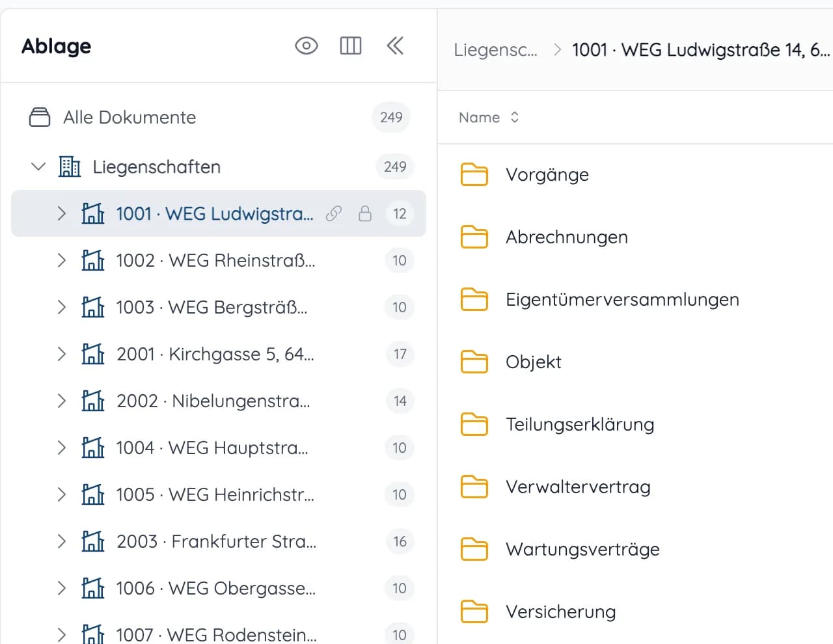
Task: Click the property icon of 1002 WEG Rheinstraß
Action: click(92, 260)
